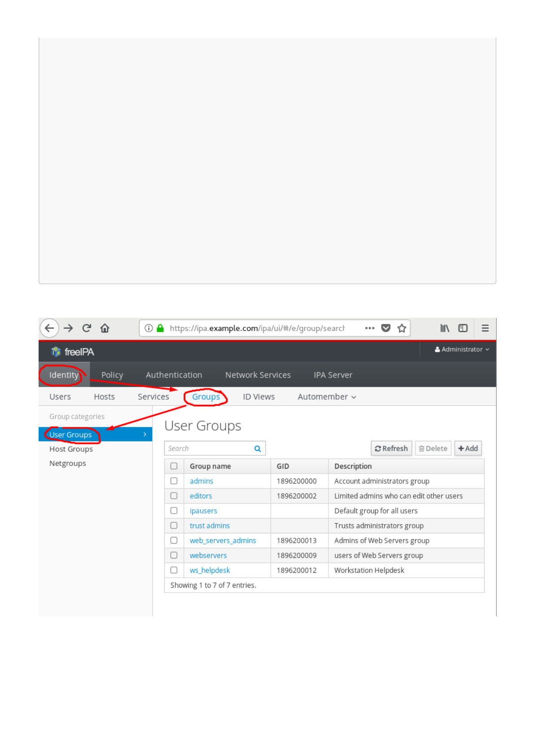Switch to the Authentication tab
The image size is (534, 756).
coord(174,375)
